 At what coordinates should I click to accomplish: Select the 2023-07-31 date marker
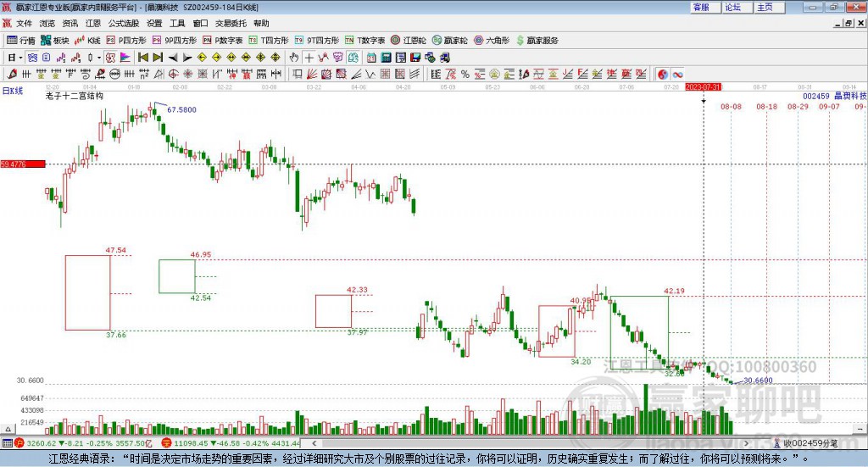[x=703, y=87]
